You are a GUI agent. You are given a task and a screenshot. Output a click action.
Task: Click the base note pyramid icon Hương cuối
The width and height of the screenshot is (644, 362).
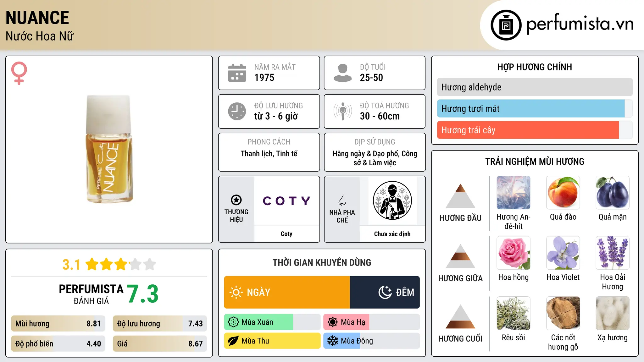click(460, 316)
